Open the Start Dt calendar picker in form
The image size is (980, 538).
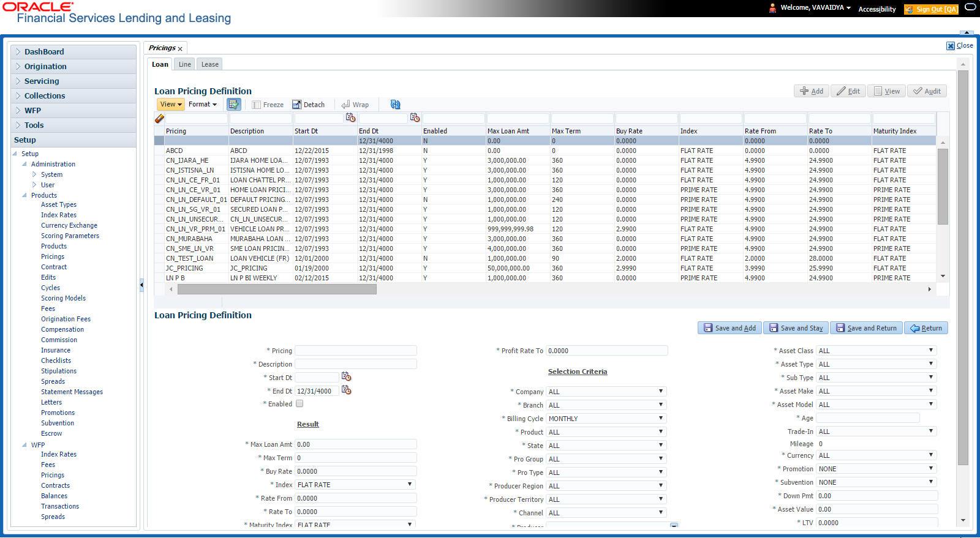point(347,377)
